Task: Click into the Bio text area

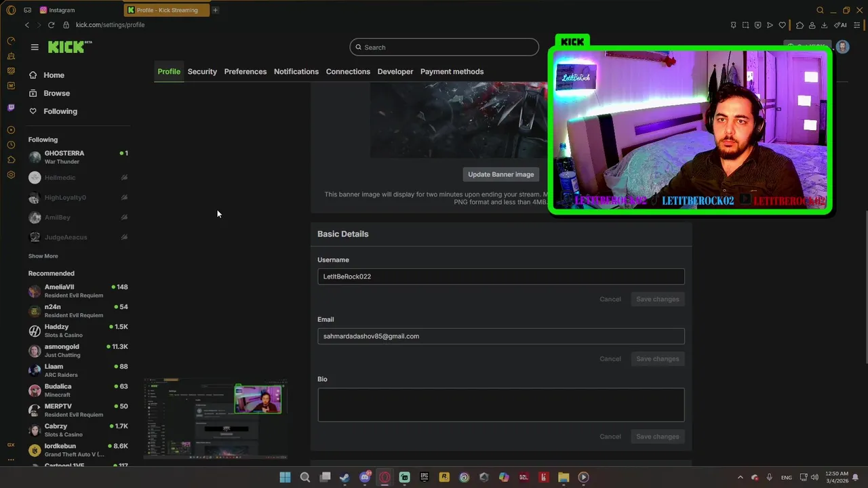Action: [500, 405]
